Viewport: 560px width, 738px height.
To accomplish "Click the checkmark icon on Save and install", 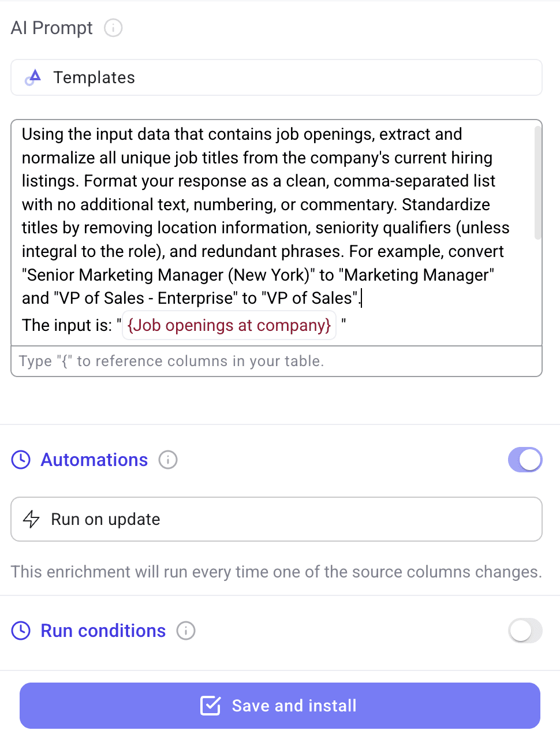I will [x=211, y=705].
